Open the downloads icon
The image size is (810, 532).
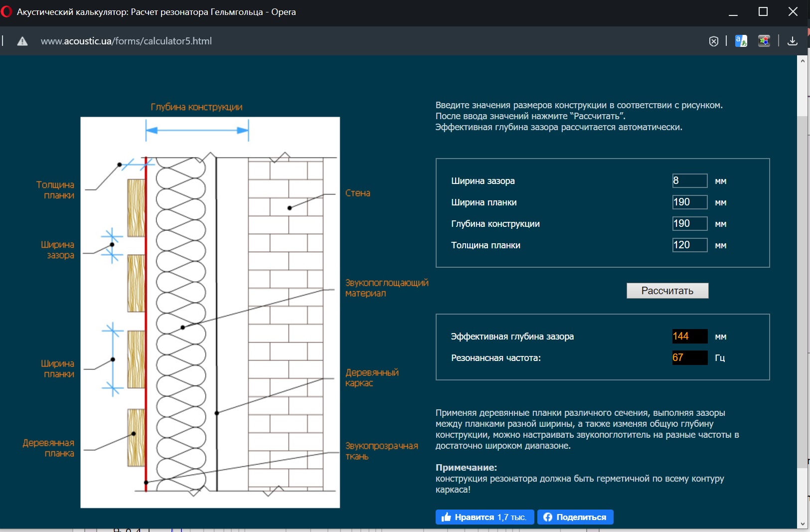click(793, 41)
